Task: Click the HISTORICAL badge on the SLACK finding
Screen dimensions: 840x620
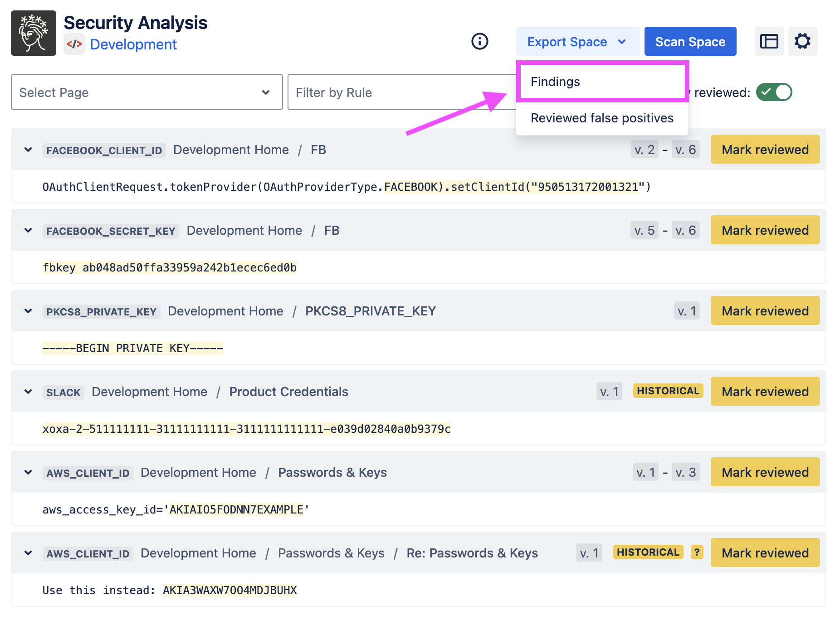Action: click(x=668, y=391)
